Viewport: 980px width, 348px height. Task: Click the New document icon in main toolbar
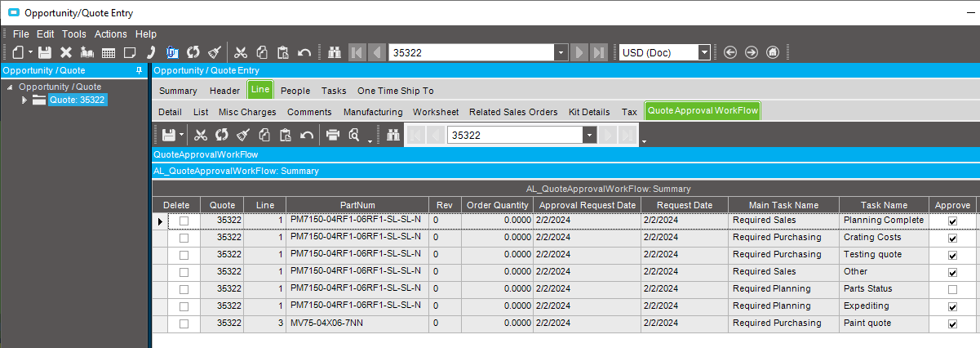point(17,52)
